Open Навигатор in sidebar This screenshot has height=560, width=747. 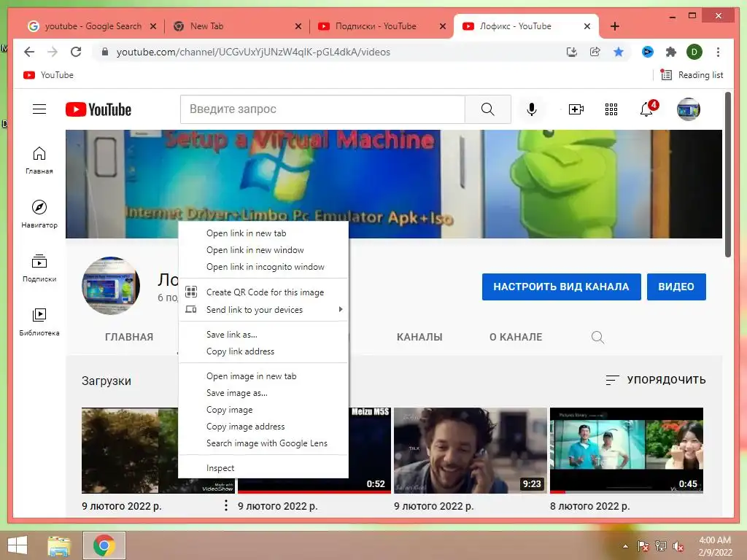pos(39,214)
